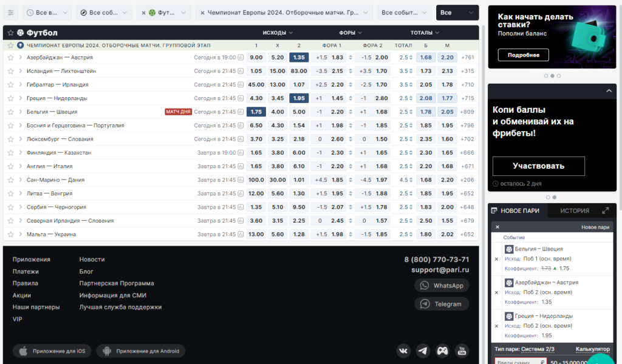The width and height of the screenshot is (622, 364).
Task: Favorite the Футбол section with star
Action: [x=11, y=33]
